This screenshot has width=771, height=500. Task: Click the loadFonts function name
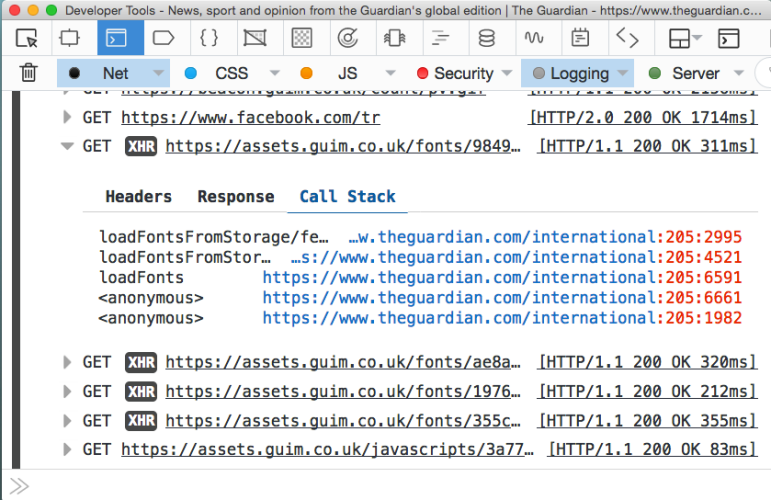142,277
